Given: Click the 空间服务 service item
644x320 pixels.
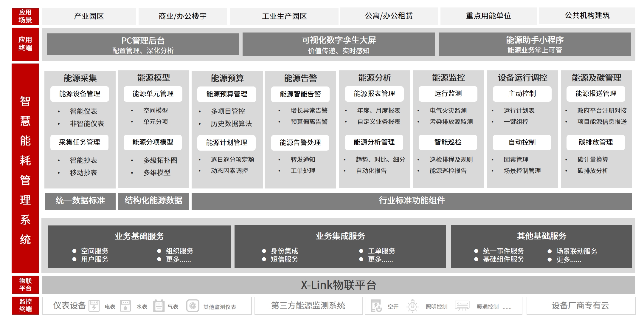Looking at the screenshot, I should [x=94, y=251].
